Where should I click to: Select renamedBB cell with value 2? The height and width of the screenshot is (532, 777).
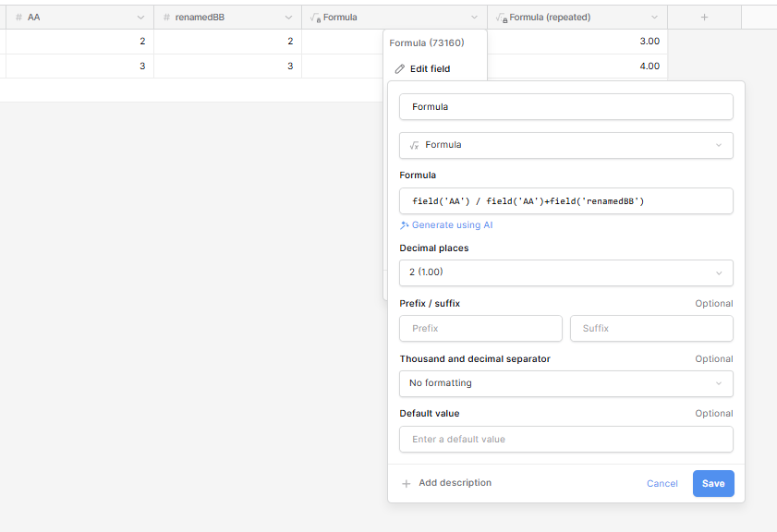point(227,42)
